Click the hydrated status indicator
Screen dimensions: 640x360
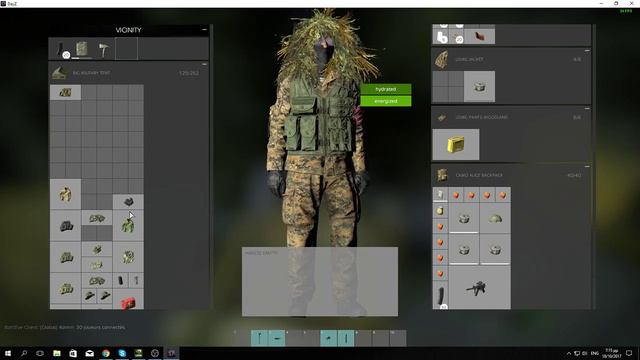386,89
